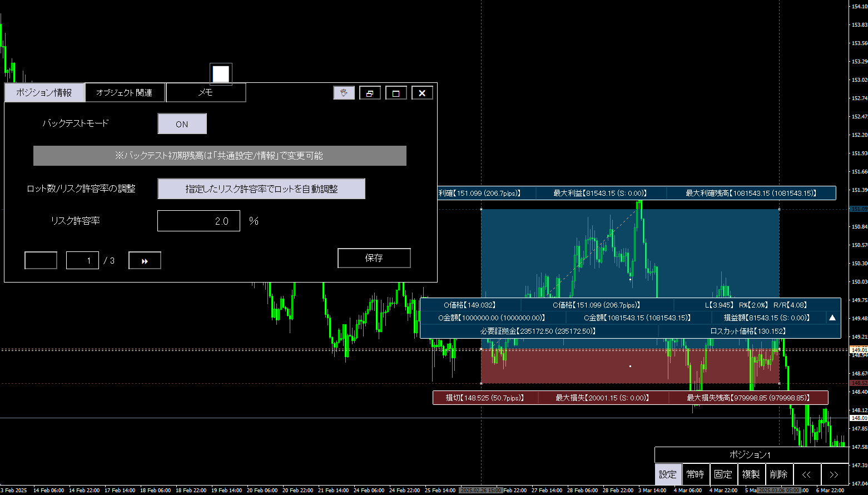Toggle the バックテストモード ON button
Image resolution: width=868 pixels, height=495 pixels.
coord(182,124)
